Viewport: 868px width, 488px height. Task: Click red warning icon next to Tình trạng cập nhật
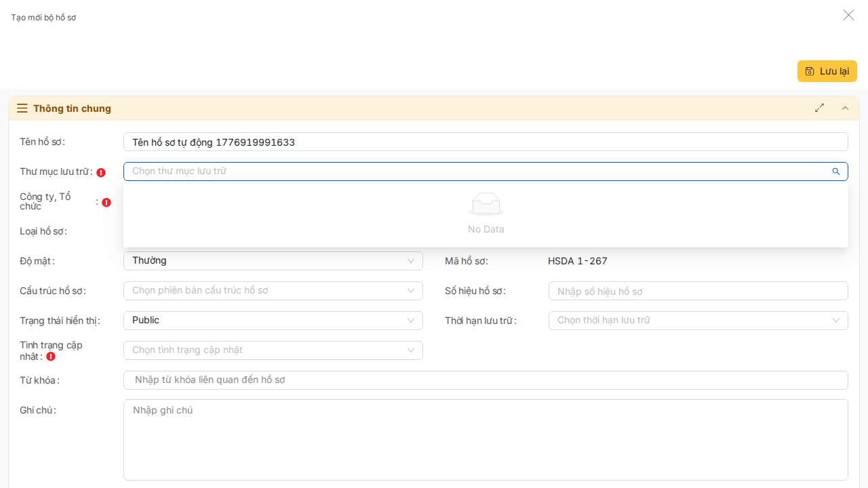(x=51, y=357)
